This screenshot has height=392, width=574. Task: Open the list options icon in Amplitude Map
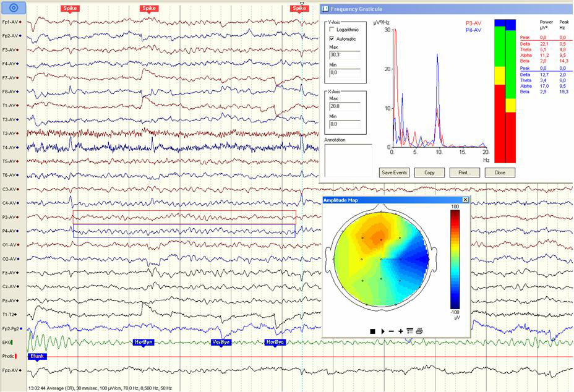[x=410, y=331]
